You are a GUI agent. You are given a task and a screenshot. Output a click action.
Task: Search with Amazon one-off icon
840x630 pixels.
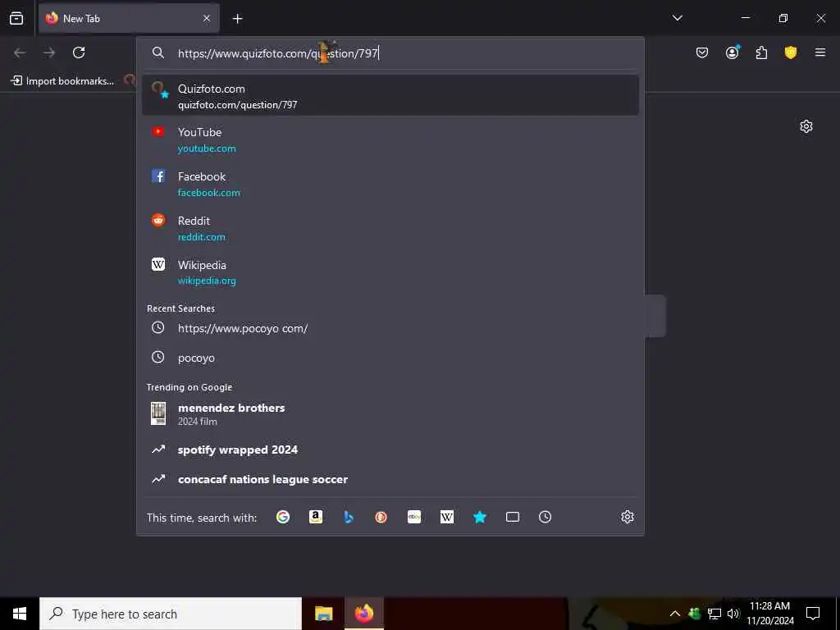[x=316, y=517]
